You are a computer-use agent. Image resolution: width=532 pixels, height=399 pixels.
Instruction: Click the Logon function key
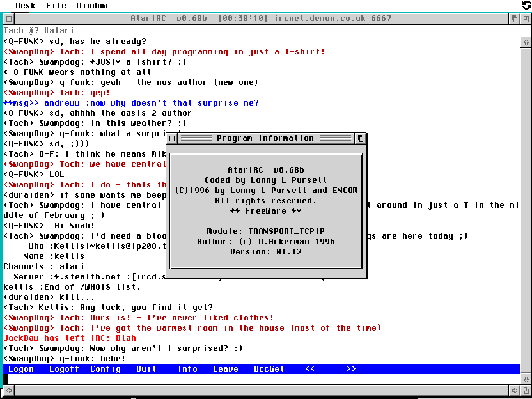[x=21, y=369]
